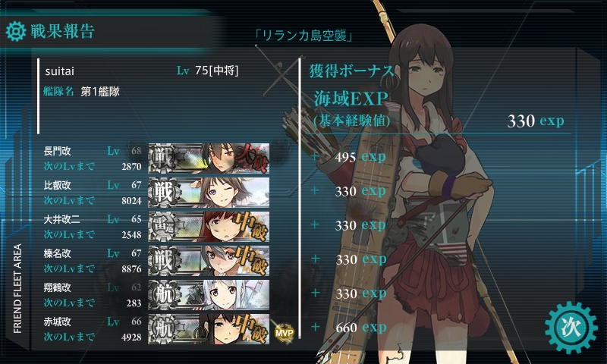Click the 中破 stamp on 赤城改's banner
The height and width of the screenshot is (364, 607).
click(x=253, y=328)
